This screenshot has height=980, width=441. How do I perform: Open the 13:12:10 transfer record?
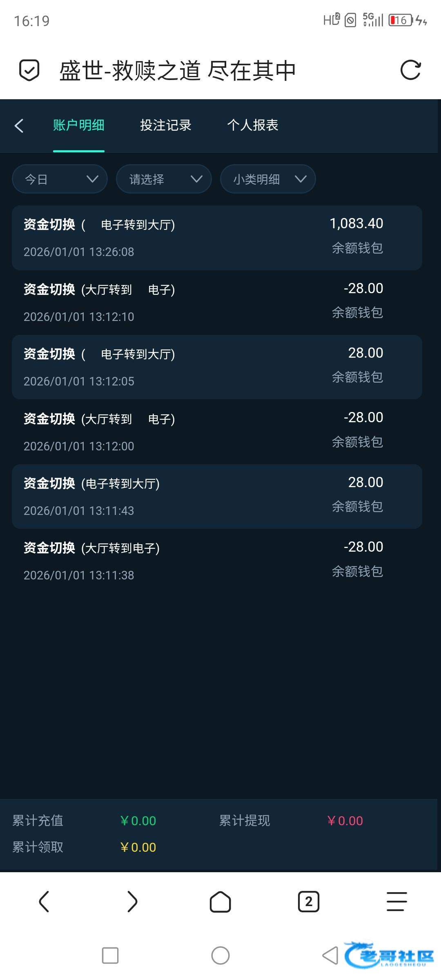[x=217, y=302]
